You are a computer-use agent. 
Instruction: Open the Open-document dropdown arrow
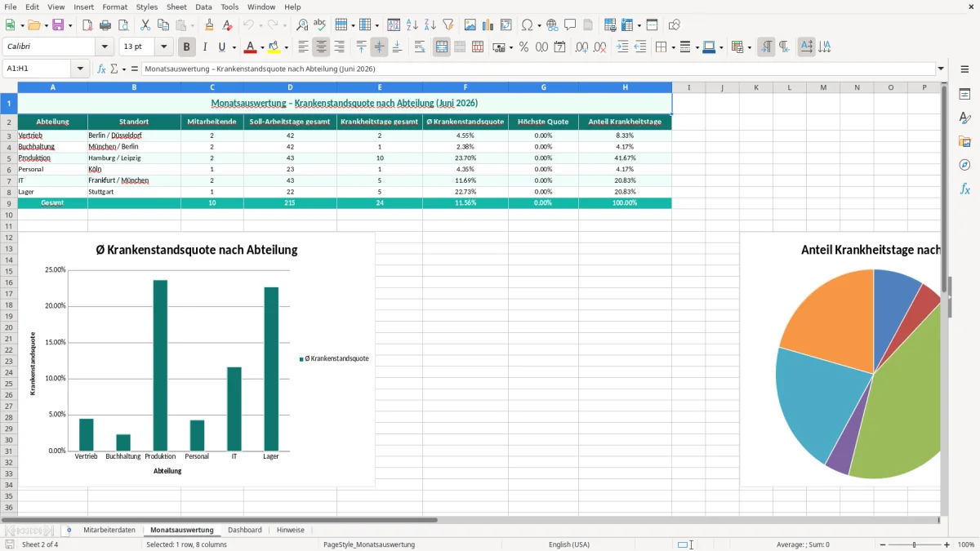point(46,25)
